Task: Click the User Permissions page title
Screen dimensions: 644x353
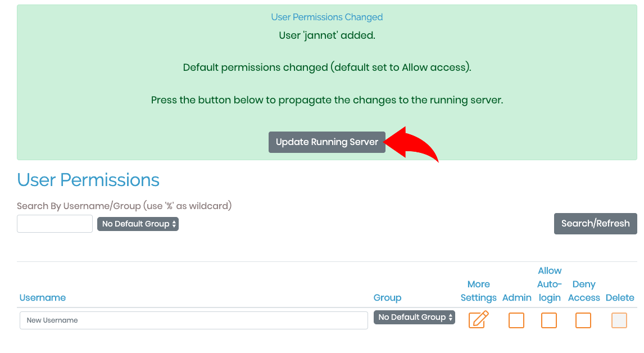Action: (88, 180)
